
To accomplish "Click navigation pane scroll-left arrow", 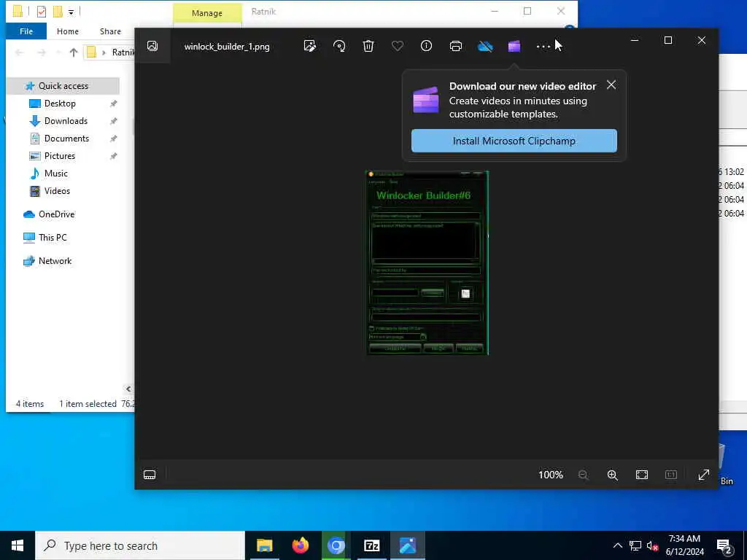I will (x=128, y=389).
